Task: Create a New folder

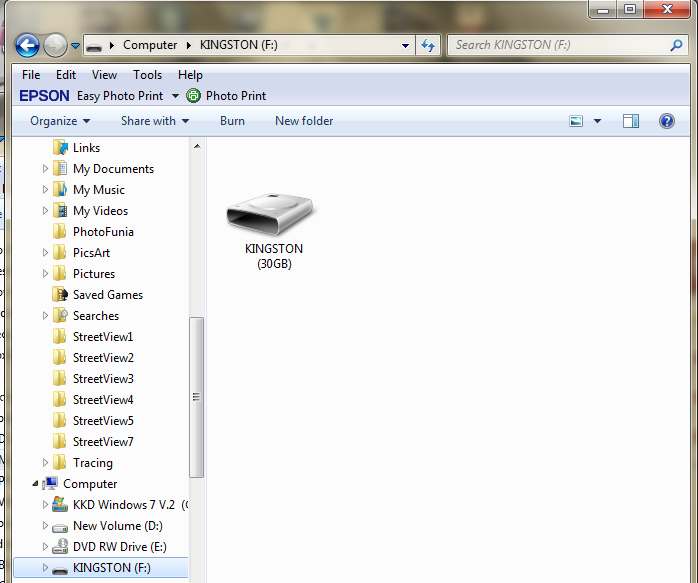Action: click(304, 121)
